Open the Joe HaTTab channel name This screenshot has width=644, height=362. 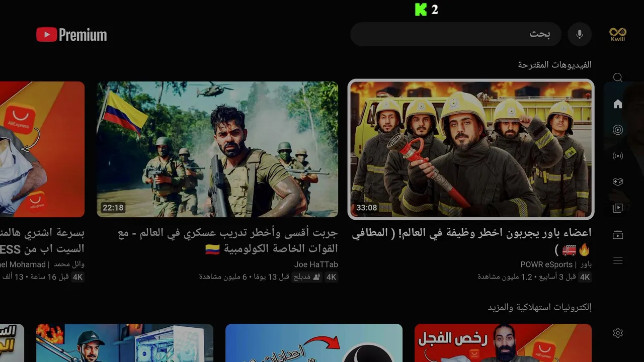point(316,264)
